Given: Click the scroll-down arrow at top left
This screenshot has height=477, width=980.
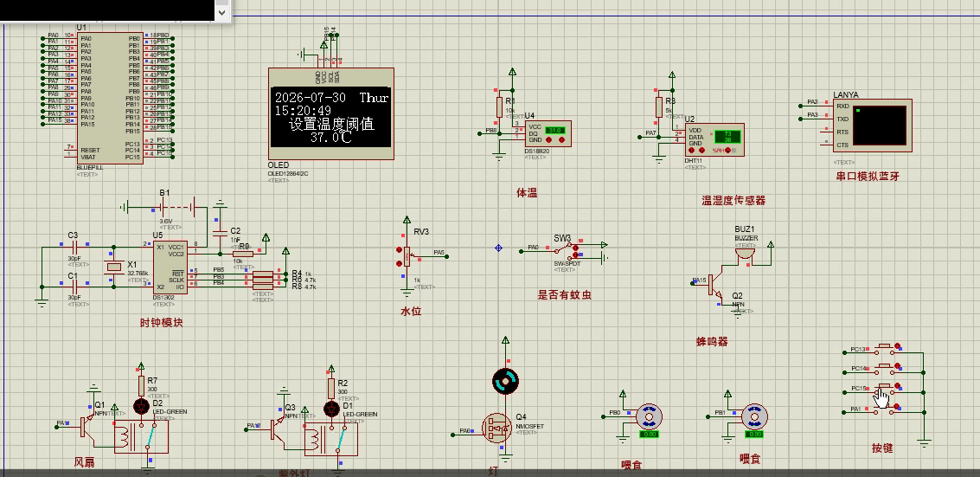Looking at the screenshot, I should point(222,12).
